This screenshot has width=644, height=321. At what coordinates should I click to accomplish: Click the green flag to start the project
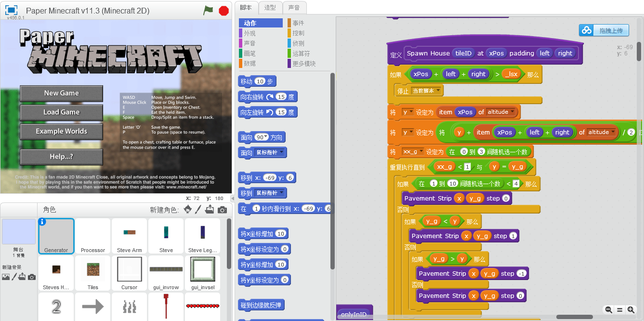click(x=208, y=10)
